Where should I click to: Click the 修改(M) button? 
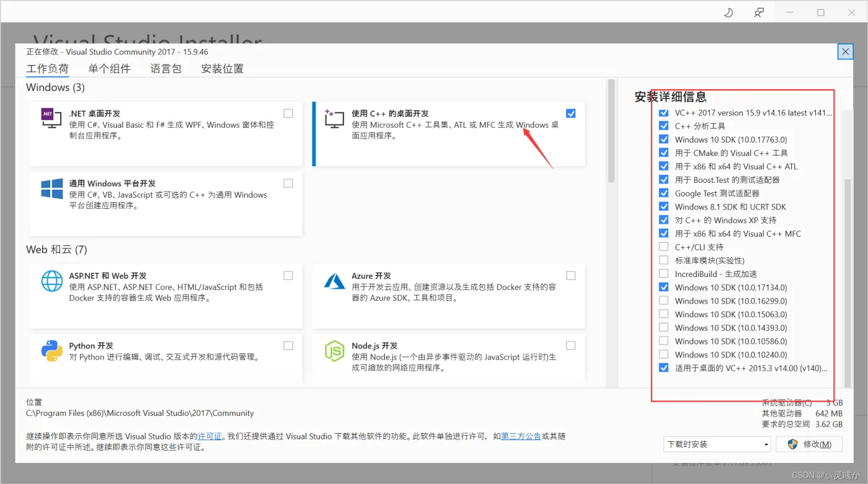810,444
